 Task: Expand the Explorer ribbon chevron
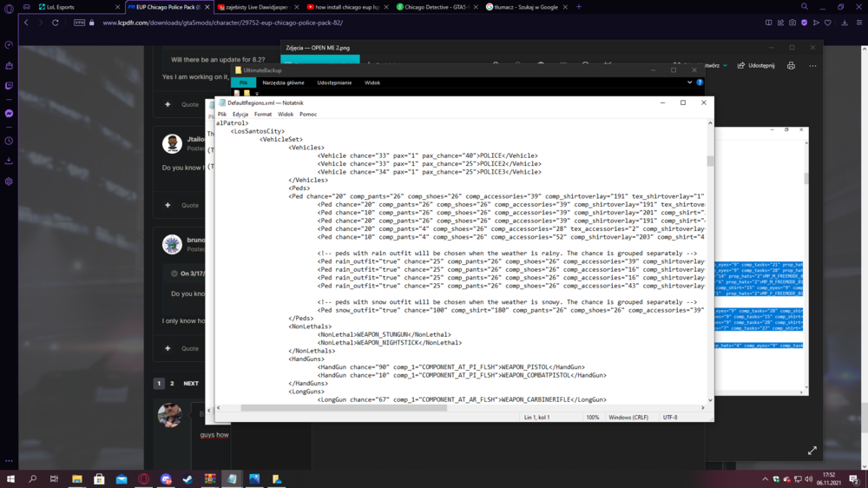690,82
